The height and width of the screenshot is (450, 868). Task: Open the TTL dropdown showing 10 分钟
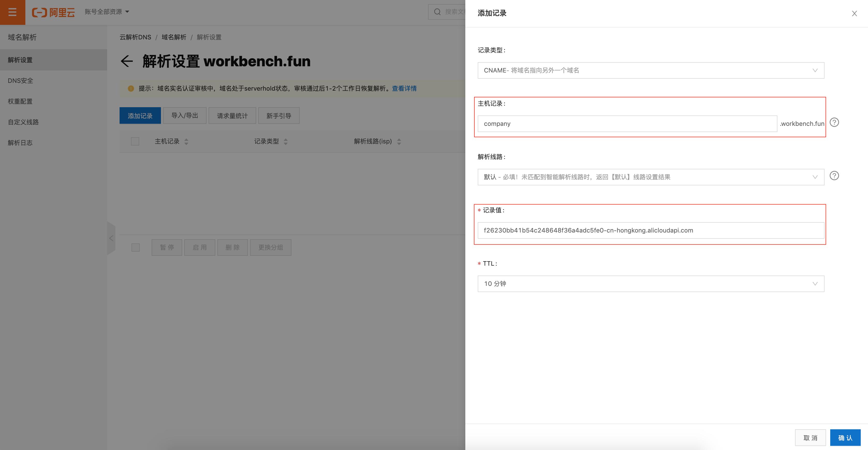click(650, 284)
